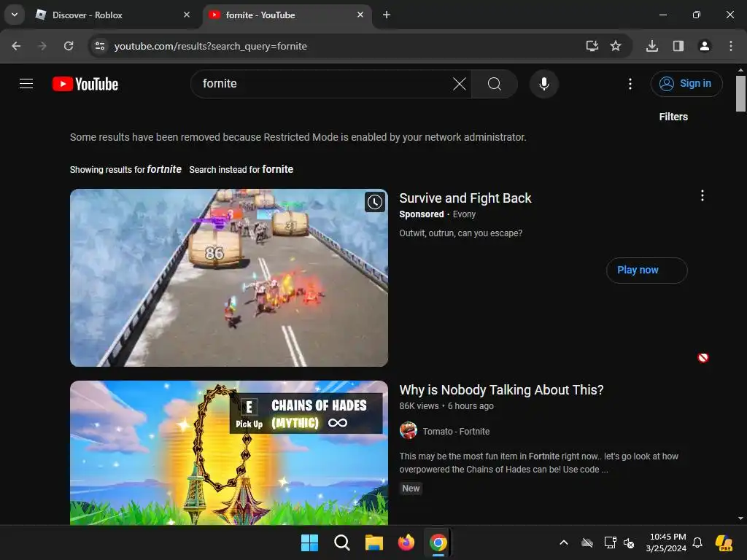Open Windows taskbar search
Viewport: 747px width, 560px height.
pyautogui.click(x=341, y=542)
